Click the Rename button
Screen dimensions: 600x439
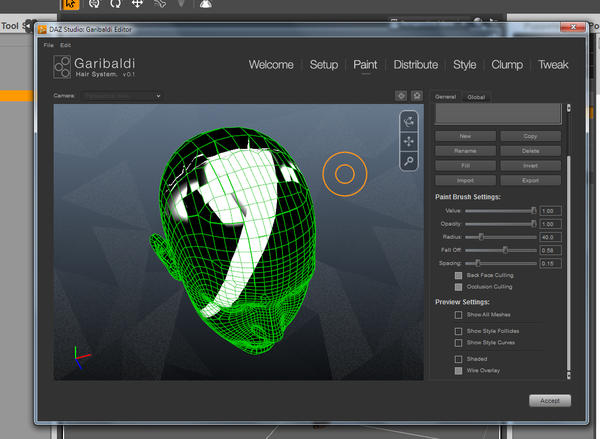(x=465, y=151)
